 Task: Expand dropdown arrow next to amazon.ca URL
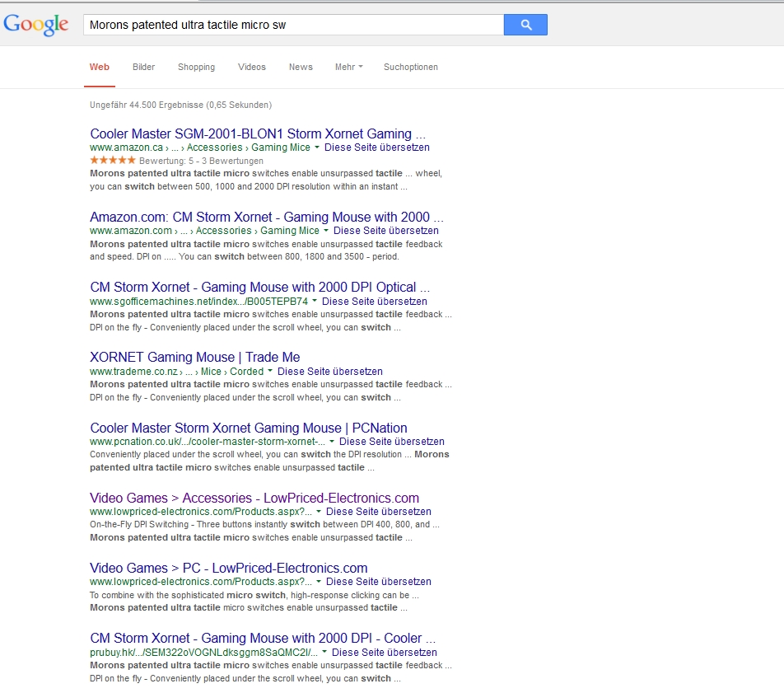point(316,147)
